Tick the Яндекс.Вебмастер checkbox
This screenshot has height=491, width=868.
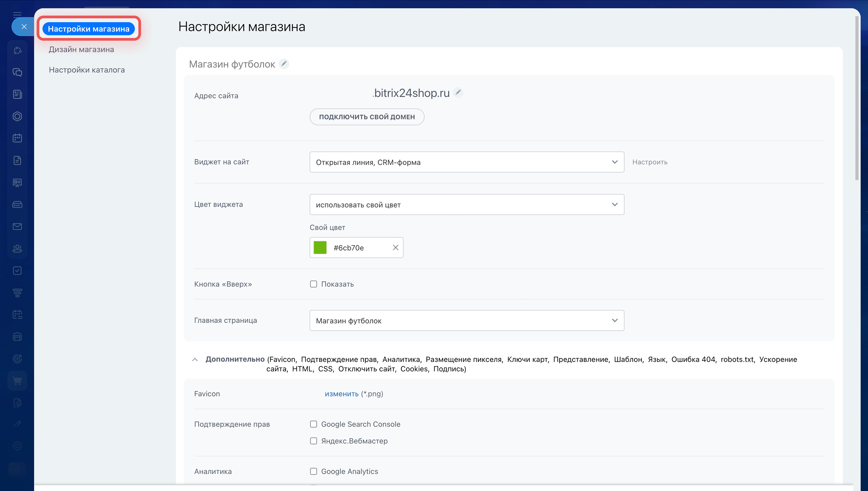(314, 441)
